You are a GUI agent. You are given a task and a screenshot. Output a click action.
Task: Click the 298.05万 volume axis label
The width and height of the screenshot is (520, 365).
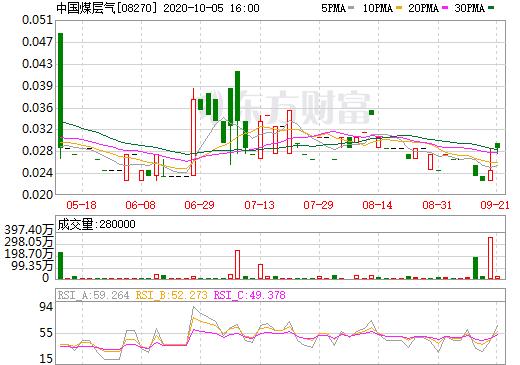[x=29, y=242]
